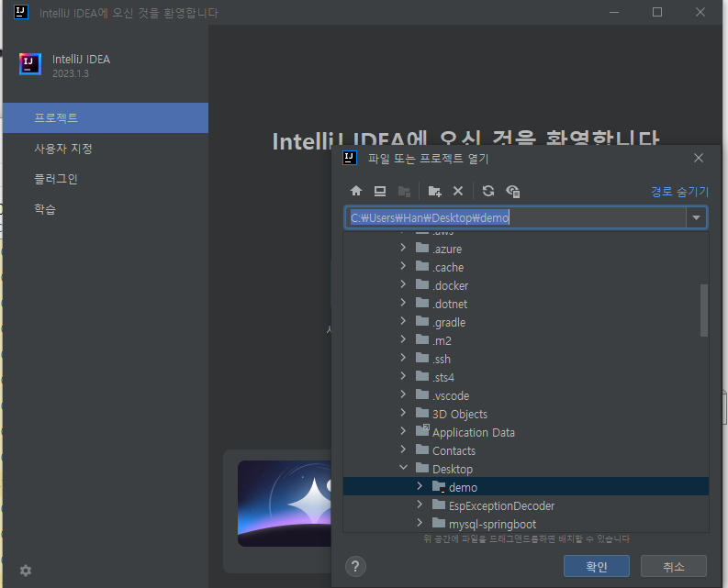
Task: Click the IntelliJ IDEA logo in sidebar
Action: 30,64
